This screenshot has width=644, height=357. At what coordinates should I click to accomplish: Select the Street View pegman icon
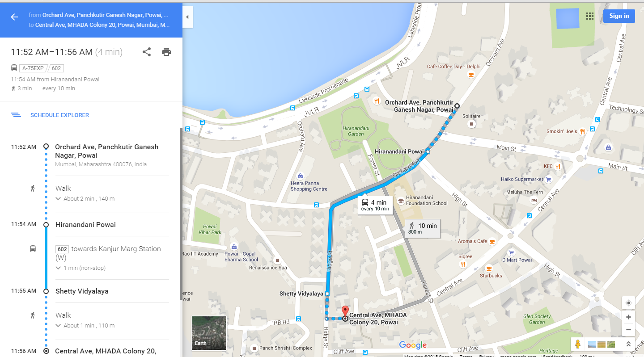tap(578, 344)
